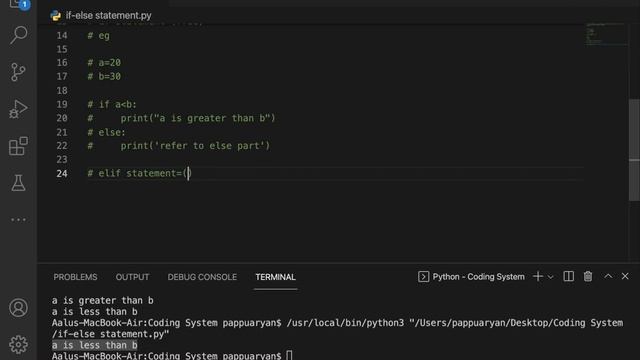Open the Source Control view
640x360 pixels.
(x=18, y=72)
